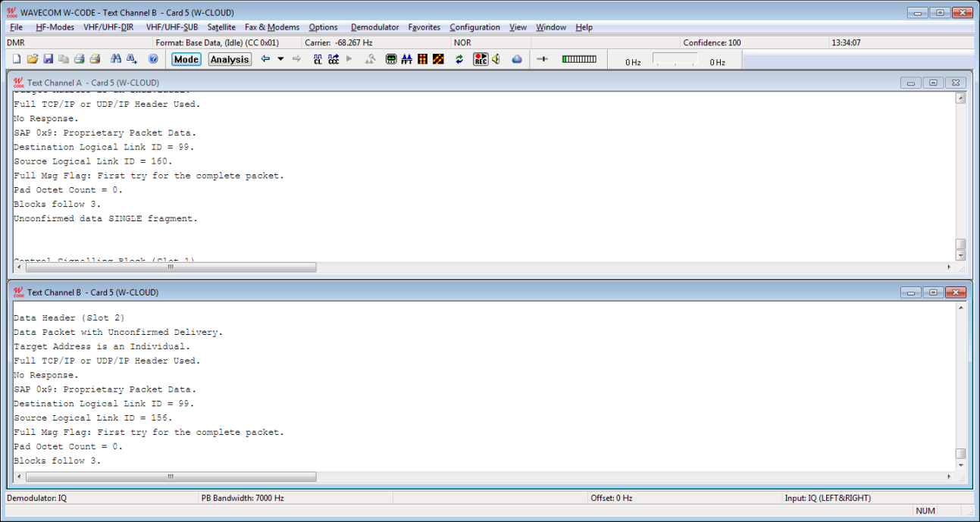
Task: Click the blue back arrow button
Action: (x=265, y=59)
